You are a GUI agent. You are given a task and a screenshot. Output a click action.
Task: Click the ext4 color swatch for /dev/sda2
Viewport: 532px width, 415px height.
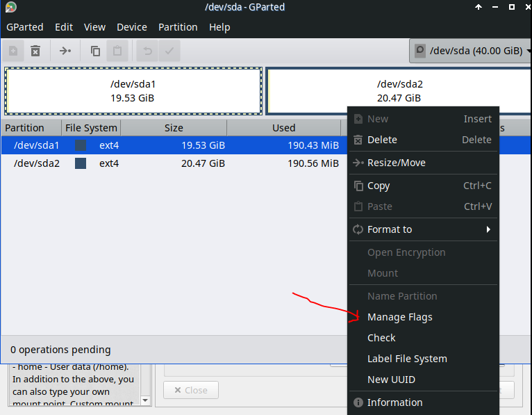click(x=81, y=163)
